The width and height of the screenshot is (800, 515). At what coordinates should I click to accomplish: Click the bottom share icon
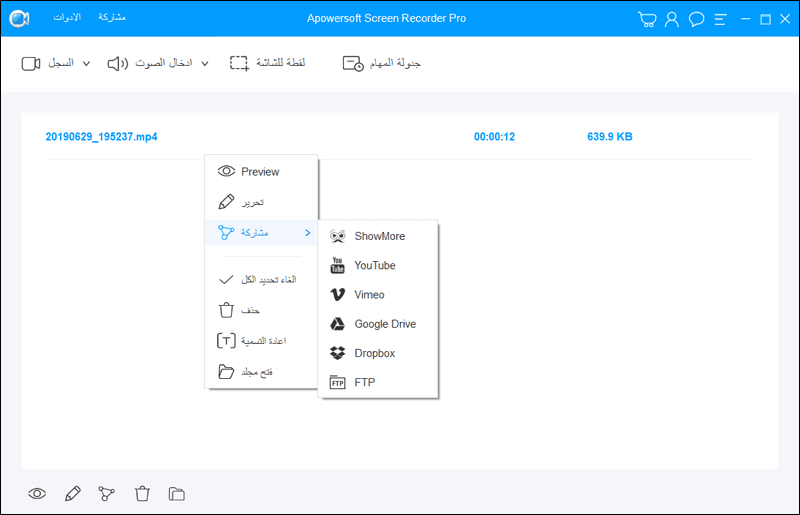106,494
